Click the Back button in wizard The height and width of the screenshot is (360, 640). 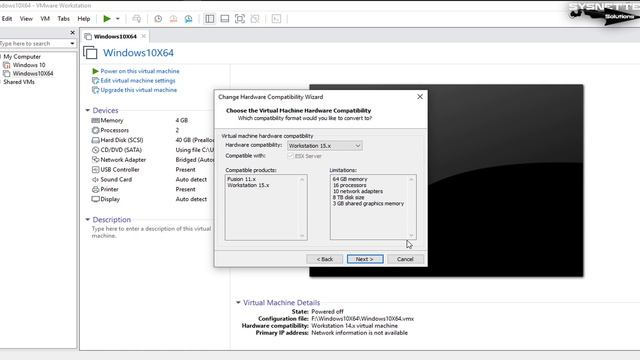pyautogui.click(x=324, y=259)
